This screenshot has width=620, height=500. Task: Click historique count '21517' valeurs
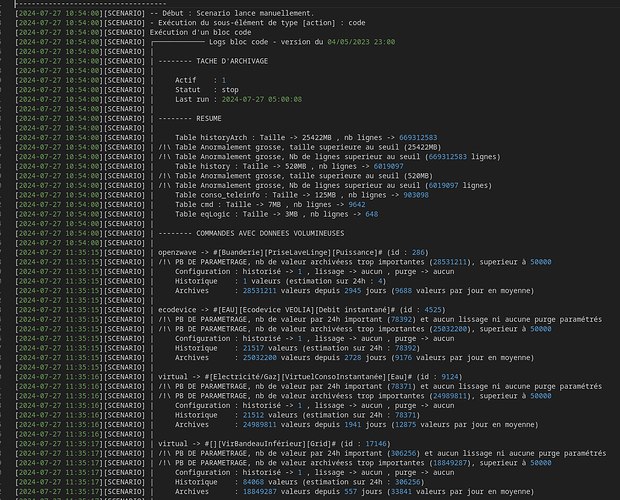tap(253, 348)
